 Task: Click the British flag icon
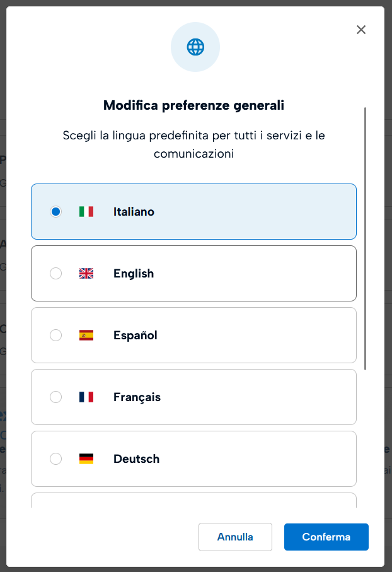point(86,274)
